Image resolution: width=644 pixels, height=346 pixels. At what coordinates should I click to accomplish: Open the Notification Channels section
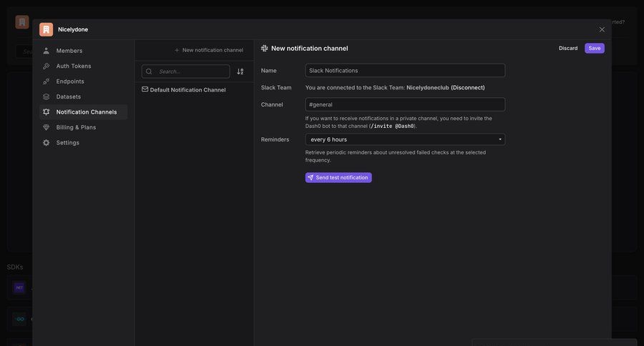click(86, 112)
